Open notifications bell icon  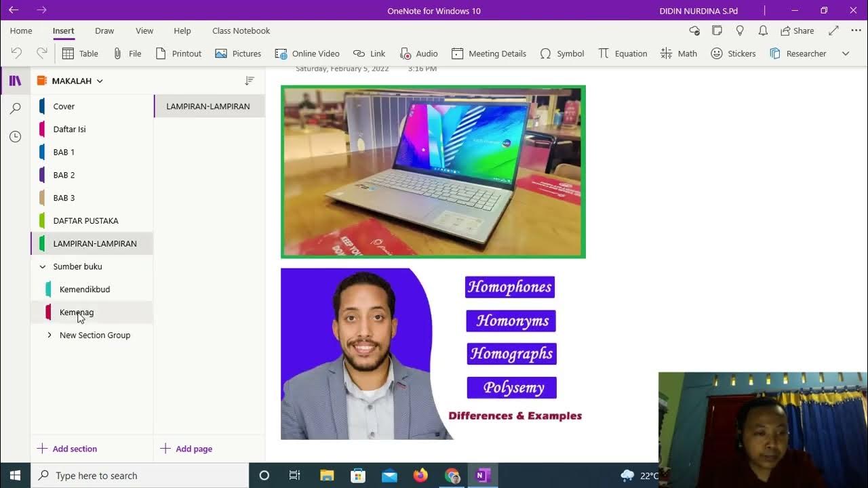pos(763,30)
